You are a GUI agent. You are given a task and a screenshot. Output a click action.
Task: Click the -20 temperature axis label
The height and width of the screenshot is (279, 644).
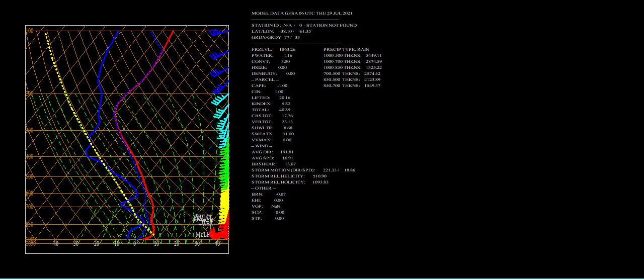coord(95,244)
